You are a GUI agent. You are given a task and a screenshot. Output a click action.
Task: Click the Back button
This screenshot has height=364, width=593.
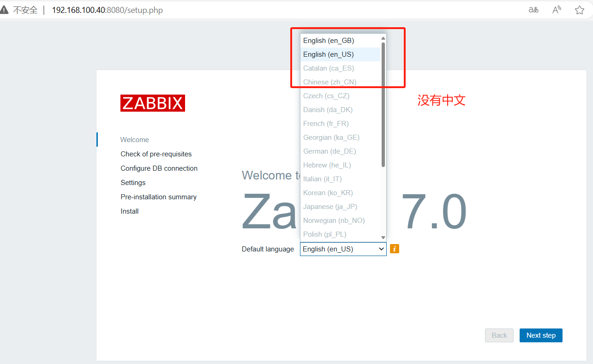point(499,335)
